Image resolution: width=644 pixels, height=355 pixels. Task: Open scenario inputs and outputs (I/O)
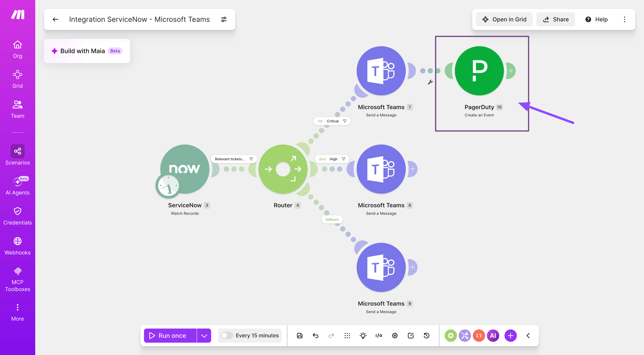click(x=379, y=335)
